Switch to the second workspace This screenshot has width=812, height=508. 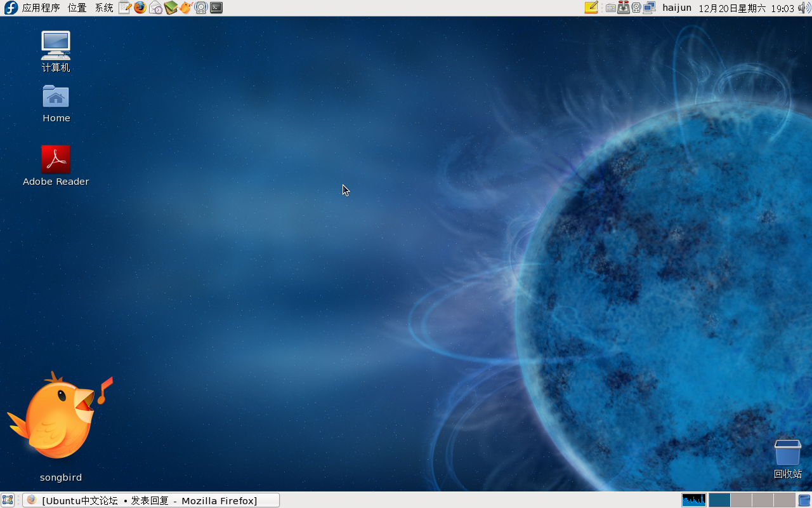coord(741,500)
